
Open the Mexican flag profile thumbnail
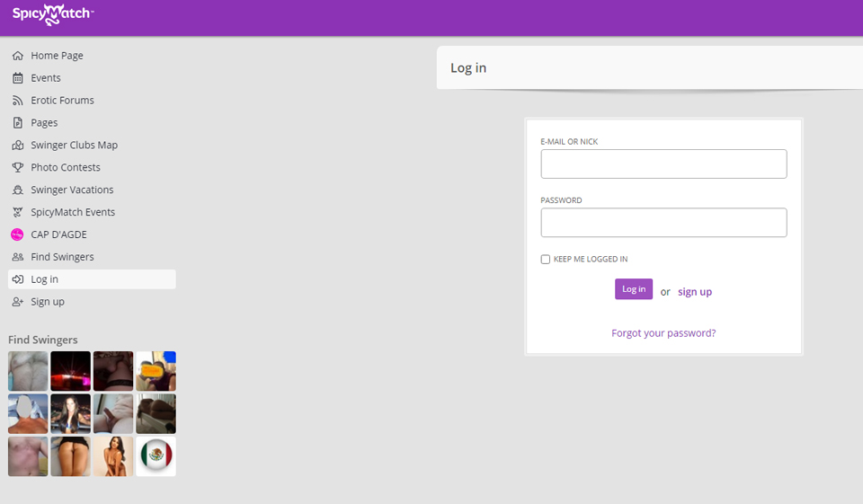coord(156,456)
